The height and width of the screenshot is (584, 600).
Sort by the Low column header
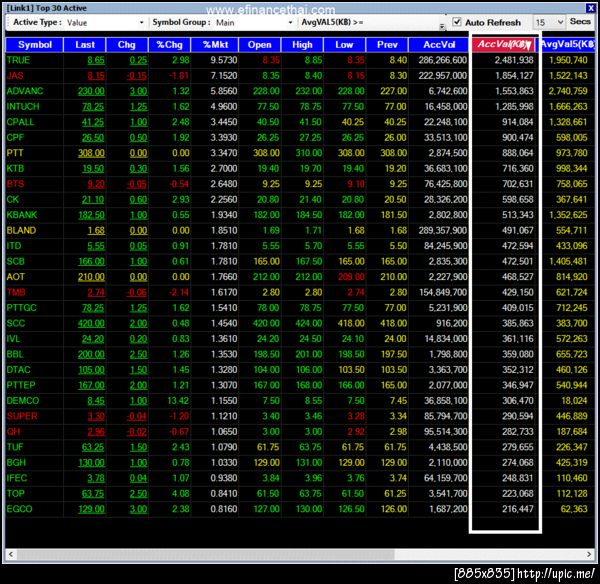point(344,45)
